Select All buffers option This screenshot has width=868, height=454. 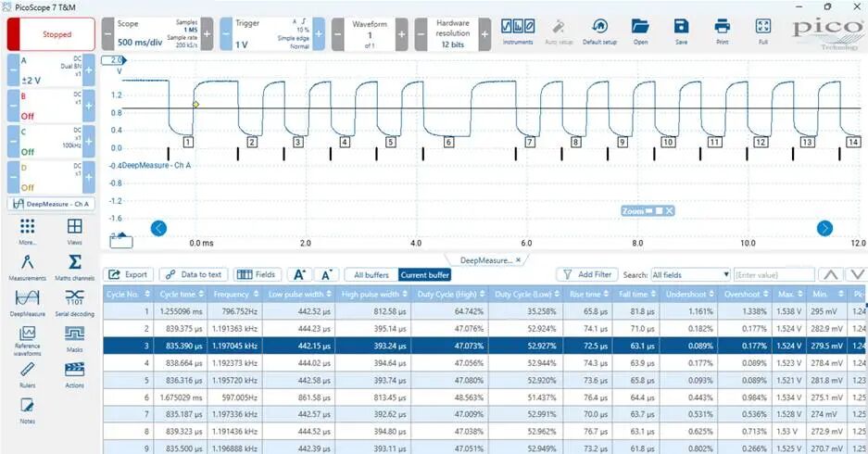pos(371,274)
